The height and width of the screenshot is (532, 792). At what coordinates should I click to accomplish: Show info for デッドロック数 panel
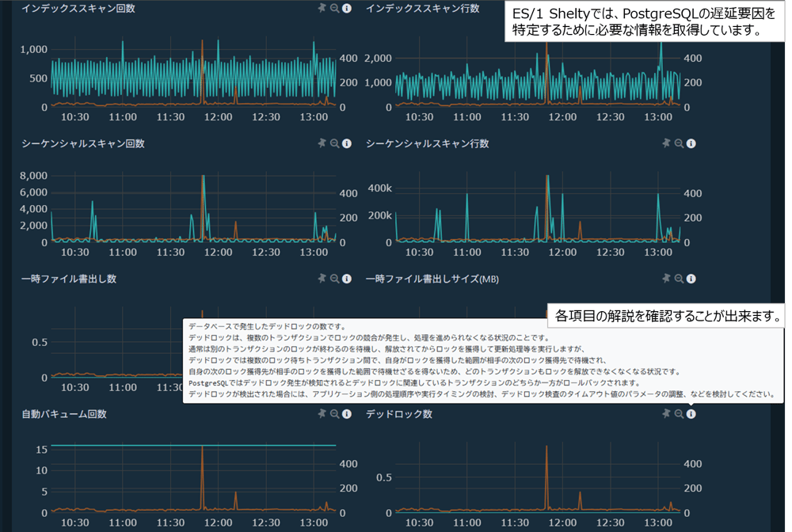tap(691, 412)
